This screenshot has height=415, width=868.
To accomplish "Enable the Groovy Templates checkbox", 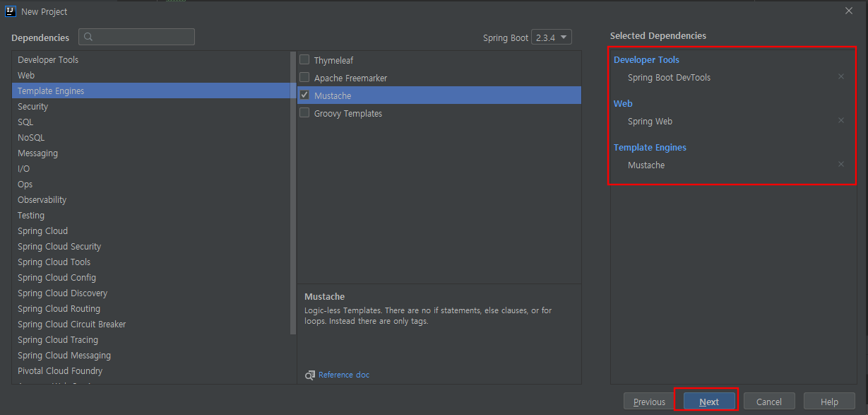I will tap(304, 112).
